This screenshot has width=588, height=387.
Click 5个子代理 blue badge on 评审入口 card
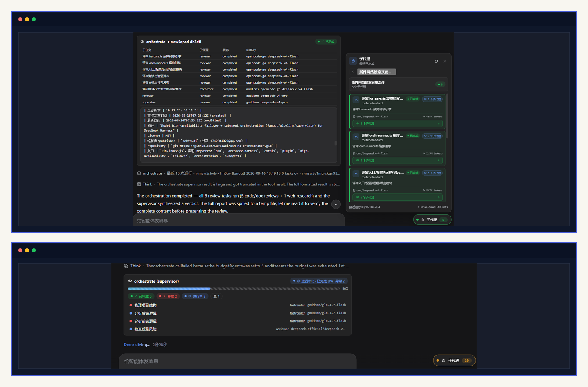[x=433, y=173]
